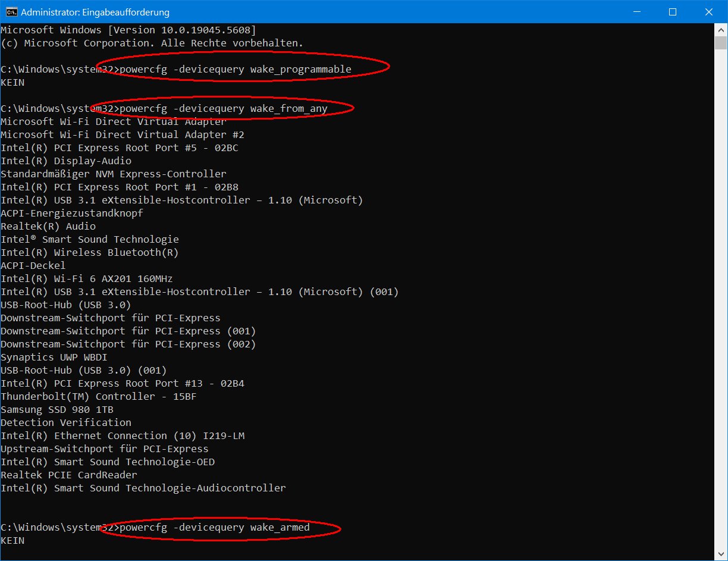This screenshot has width=728, height=561.
Task: Click the window title text in title bar
Action: 95,12
